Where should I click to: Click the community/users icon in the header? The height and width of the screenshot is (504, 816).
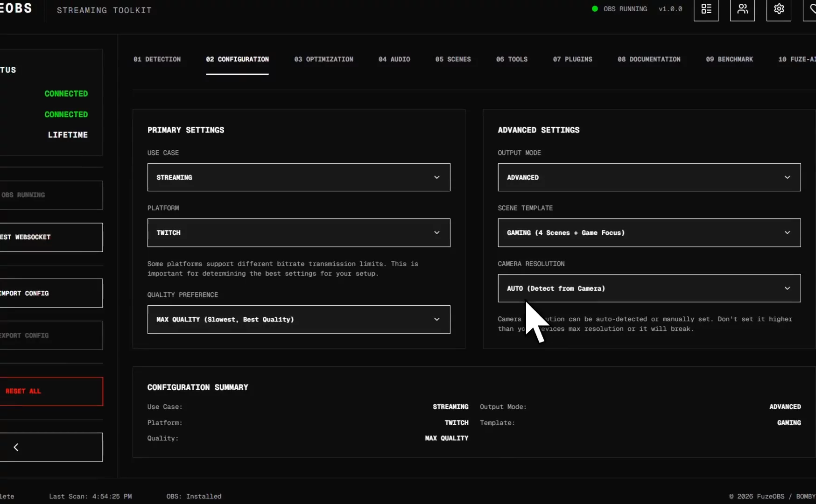coord(742,10)
